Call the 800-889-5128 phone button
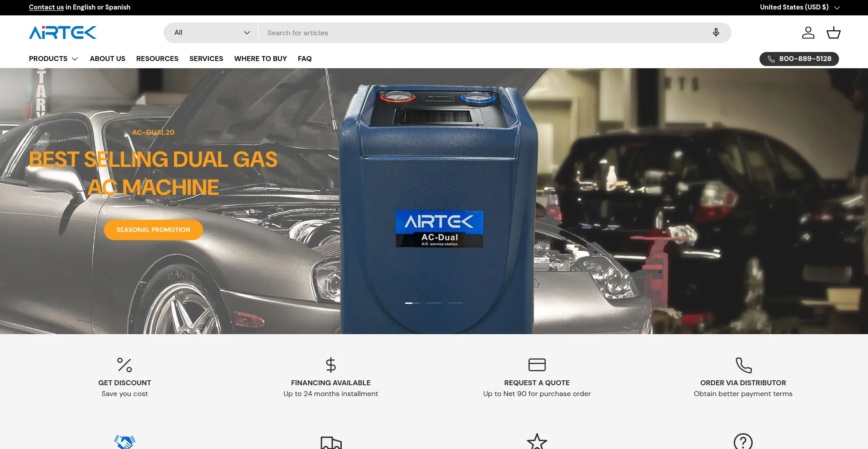The width and height of the screenshot is (868, 449). click(799, 59)
